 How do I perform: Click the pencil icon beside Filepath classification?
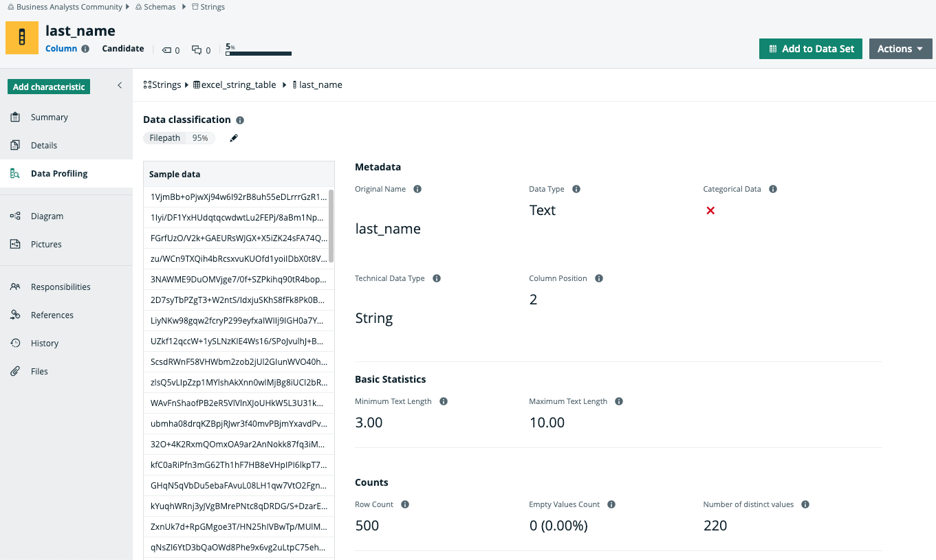point(234,138)
